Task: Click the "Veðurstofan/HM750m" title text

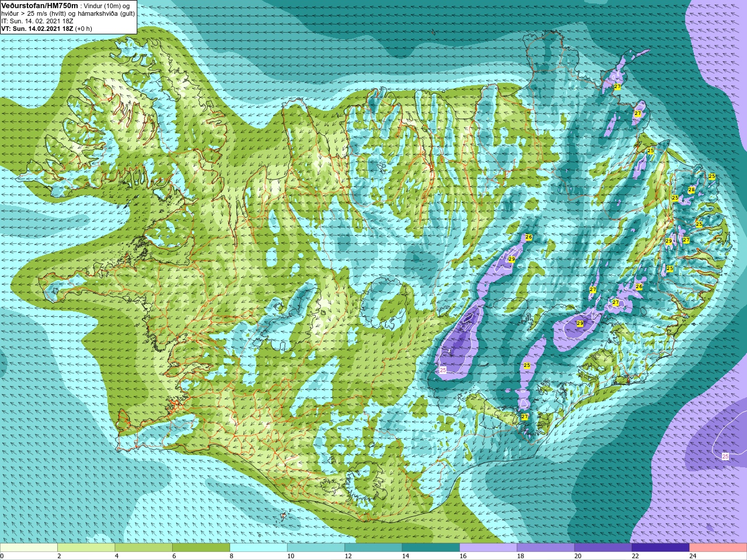Action: (40, 6)
